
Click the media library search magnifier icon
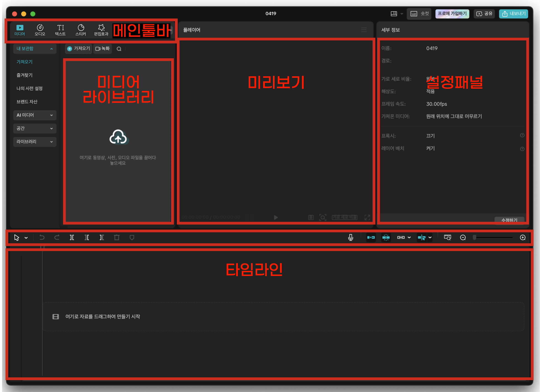click(119, 49)
